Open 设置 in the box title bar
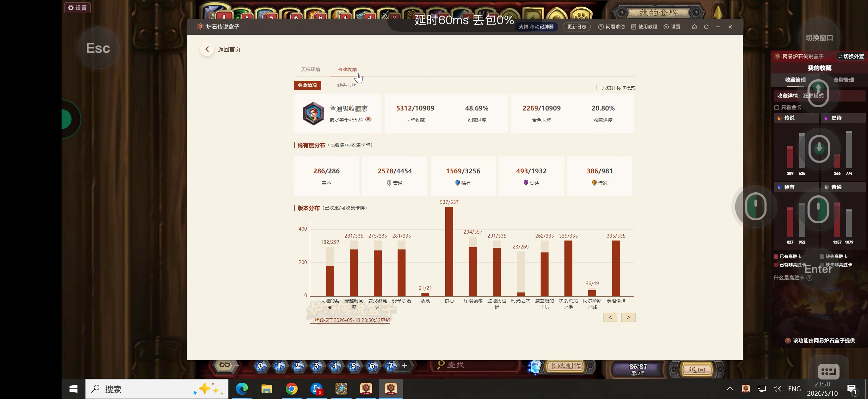 (672, 26)
